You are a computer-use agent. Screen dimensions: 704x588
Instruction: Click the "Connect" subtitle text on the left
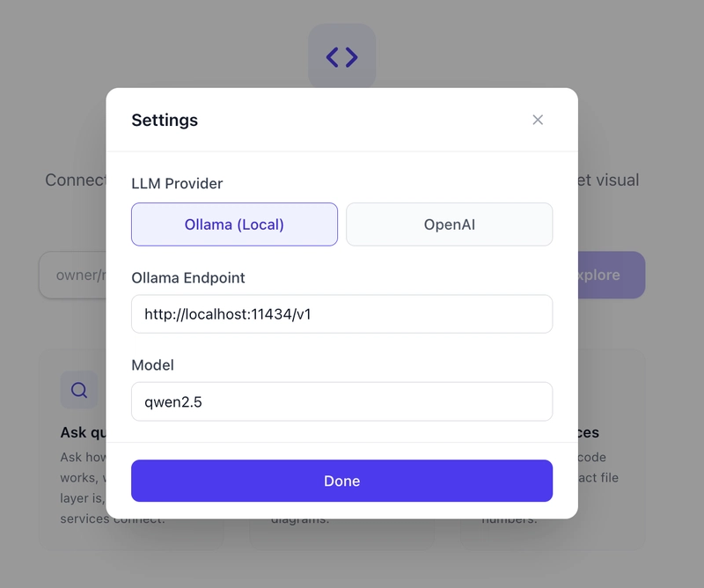[x=76, y=180]
